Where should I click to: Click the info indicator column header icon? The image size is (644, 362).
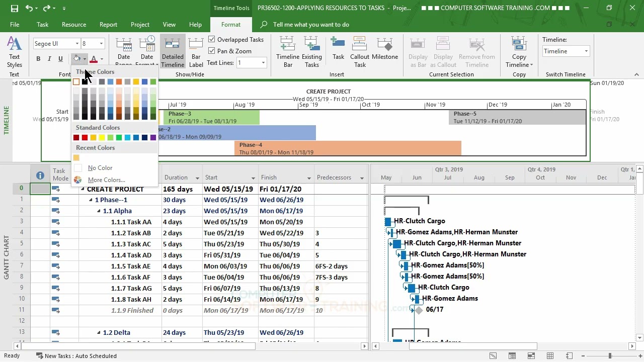40,175
